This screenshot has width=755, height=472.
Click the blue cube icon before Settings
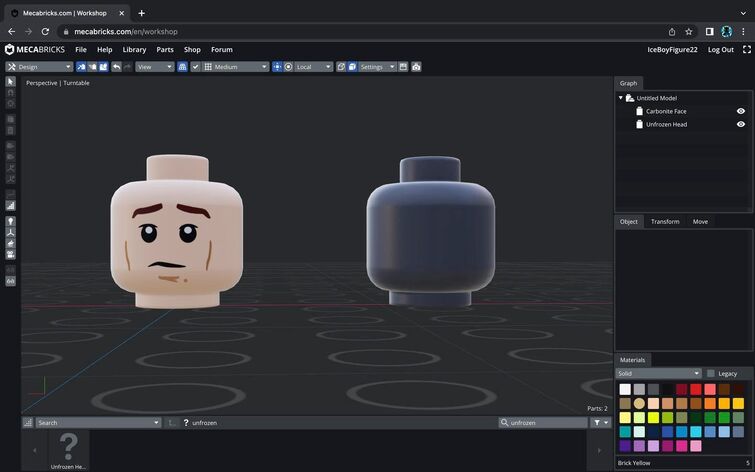coord(352,67)
